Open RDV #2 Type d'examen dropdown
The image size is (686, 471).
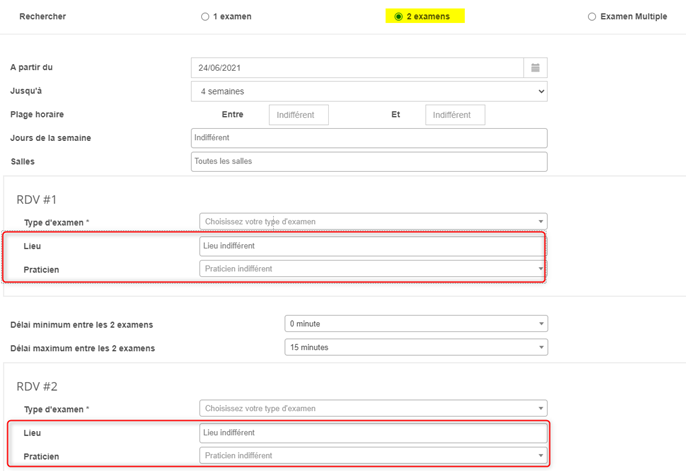pos(372,408)
